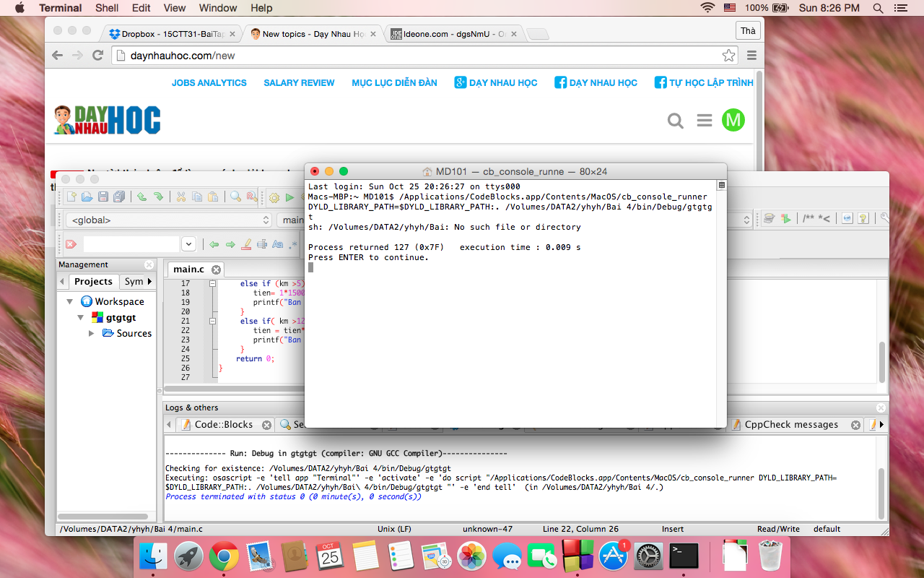Toggle Regular expression .* icon
The image size is (924, 578).
(x=292, y=244)
